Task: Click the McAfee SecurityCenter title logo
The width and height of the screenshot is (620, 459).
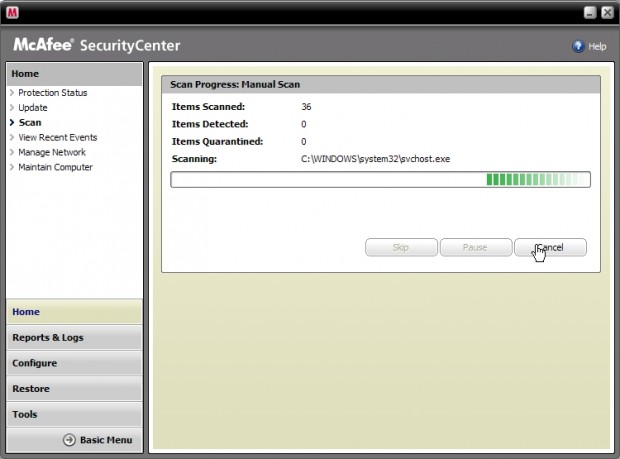Action: tap(96, 45)
